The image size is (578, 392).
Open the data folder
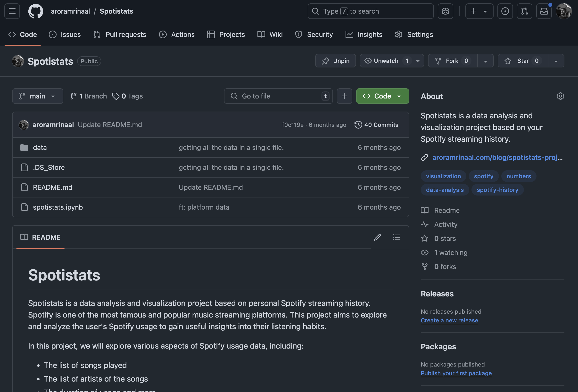[x=40, y=147]
